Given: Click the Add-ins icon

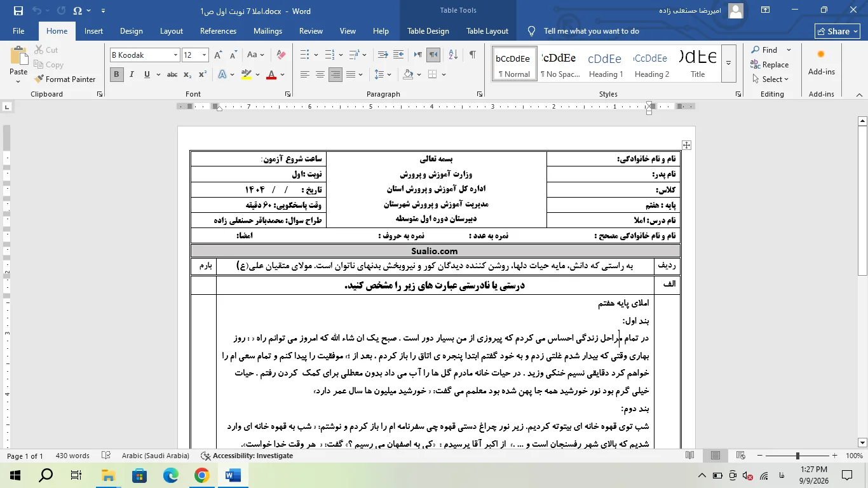Looking at the screenshot, I should (821, 61).
